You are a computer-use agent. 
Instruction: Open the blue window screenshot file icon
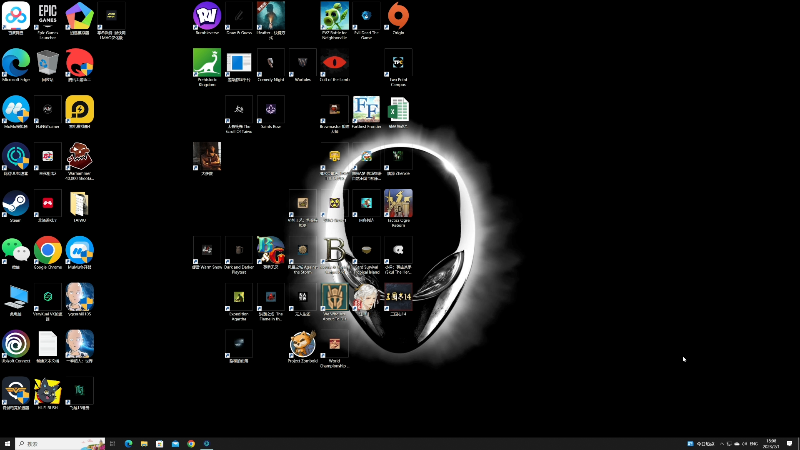tap(239, 63)
